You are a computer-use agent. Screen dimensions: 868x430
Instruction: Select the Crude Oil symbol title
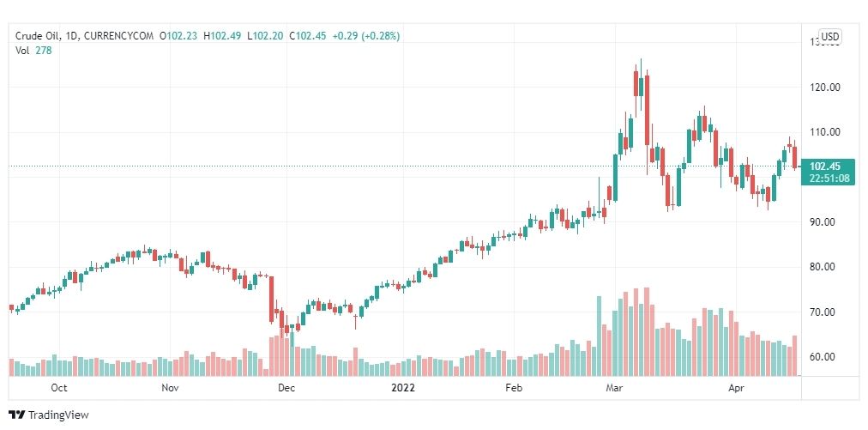pos(37,36)
